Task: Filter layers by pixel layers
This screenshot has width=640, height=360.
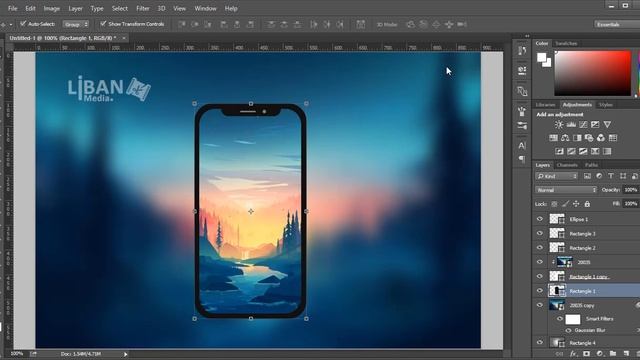Action: point(587,176)
